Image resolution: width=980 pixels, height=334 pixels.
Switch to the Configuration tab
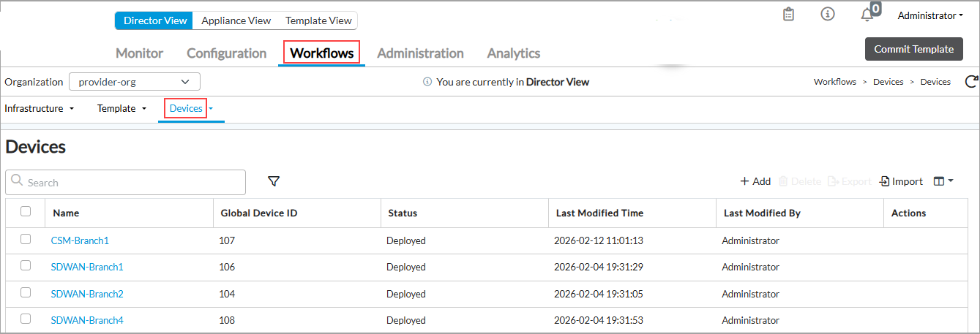click(226, 53)
